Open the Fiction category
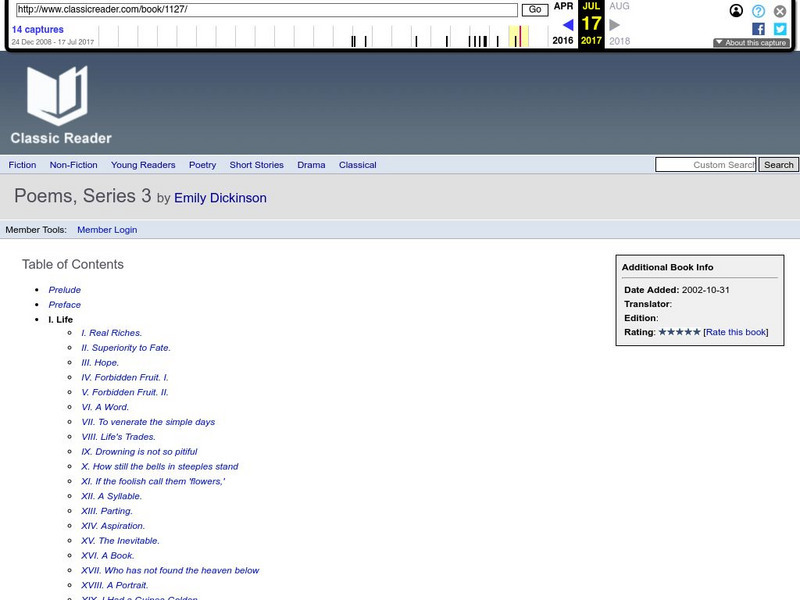The width and height of the screenshot is (800, 600). click(22, 165)
